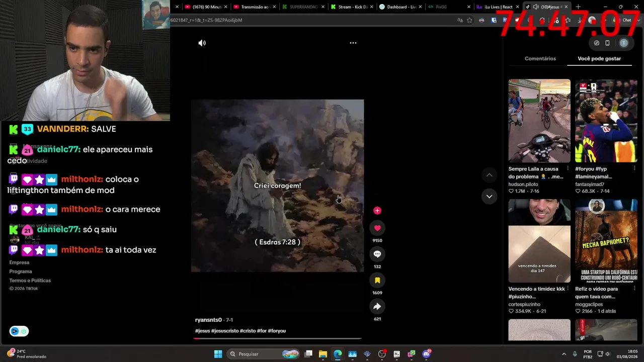Open comments via the speech bubble icon

coord(377,254)
